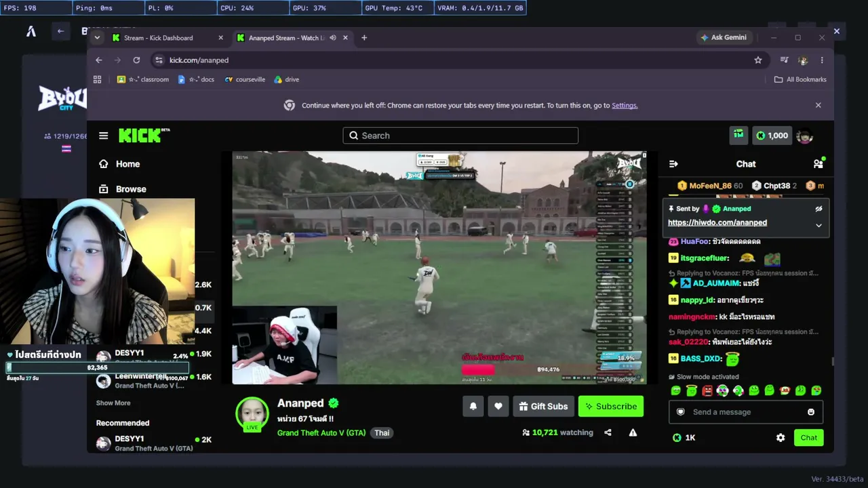The image size is (868, 488).
Task: Send message with green Chat button
Action: [x=809, y=438]
